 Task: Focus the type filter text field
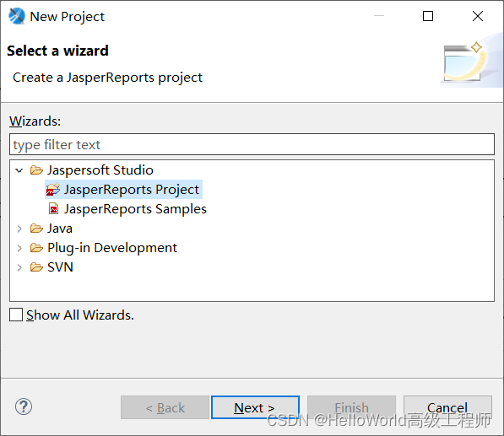252,144
